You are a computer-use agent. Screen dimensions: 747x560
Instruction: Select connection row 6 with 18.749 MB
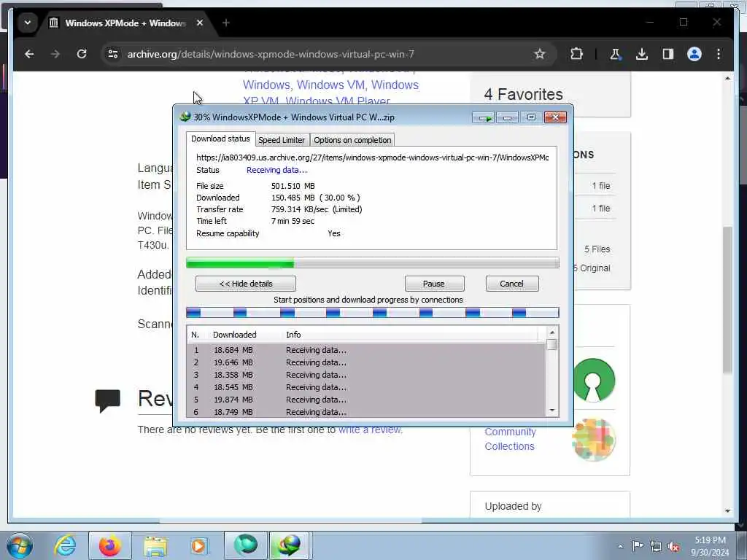click(366, 412)
